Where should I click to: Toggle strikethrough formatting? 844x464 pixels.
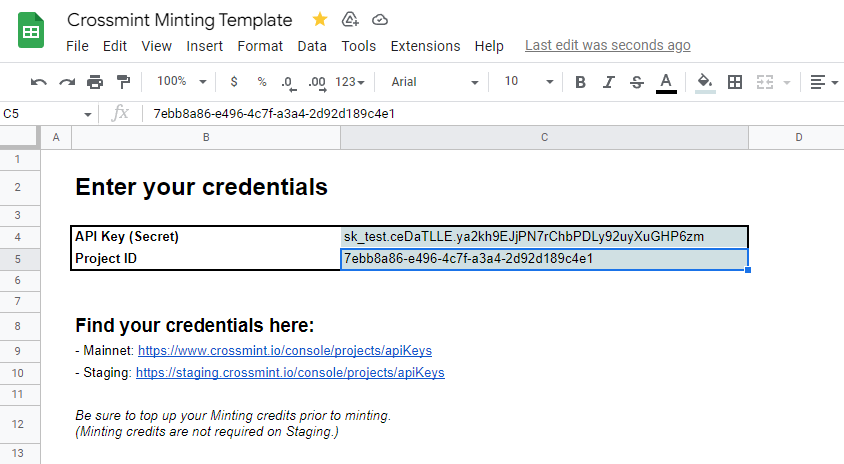(637, 82)
